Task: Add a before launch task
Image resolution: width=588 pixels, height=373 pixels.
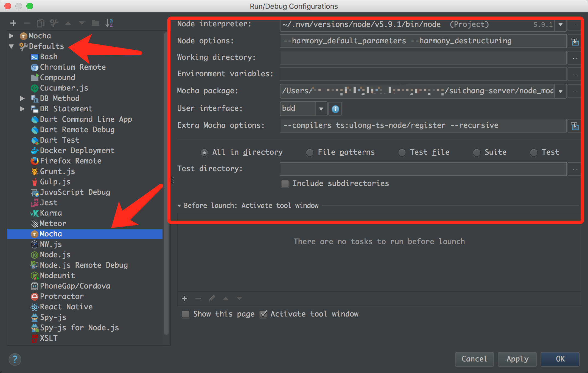Action: 184,298
